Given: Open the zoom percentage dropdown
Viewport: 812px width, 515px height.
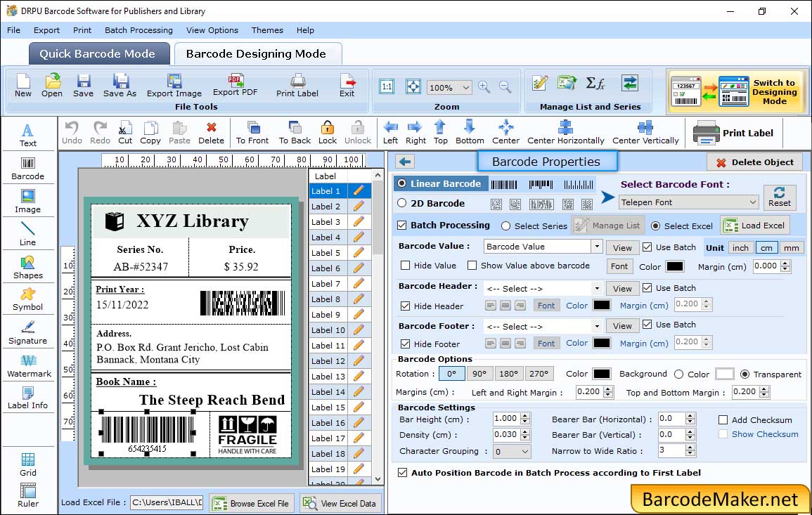Looking at the screenshot, I should [x=465, y=88].
